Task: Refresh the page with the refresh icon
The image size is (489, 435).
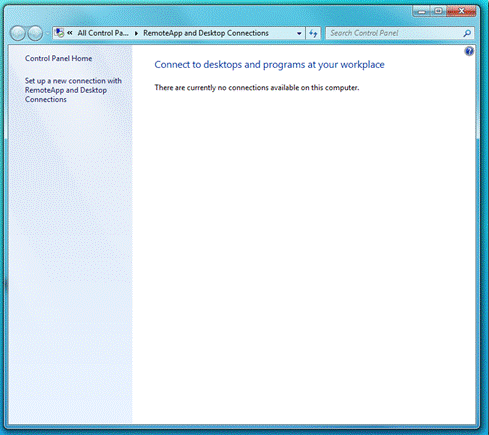Action: pos(313,33)
